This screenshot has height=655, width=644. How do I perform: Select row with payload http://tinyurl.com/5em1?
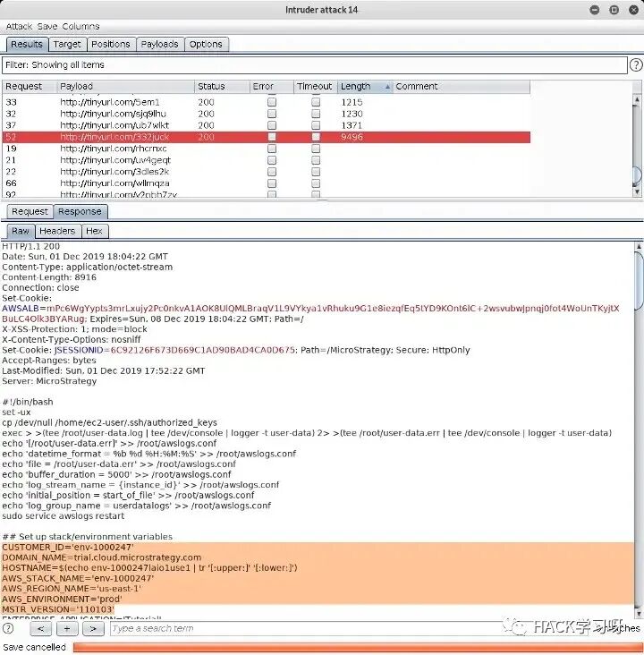coord(267,102)
